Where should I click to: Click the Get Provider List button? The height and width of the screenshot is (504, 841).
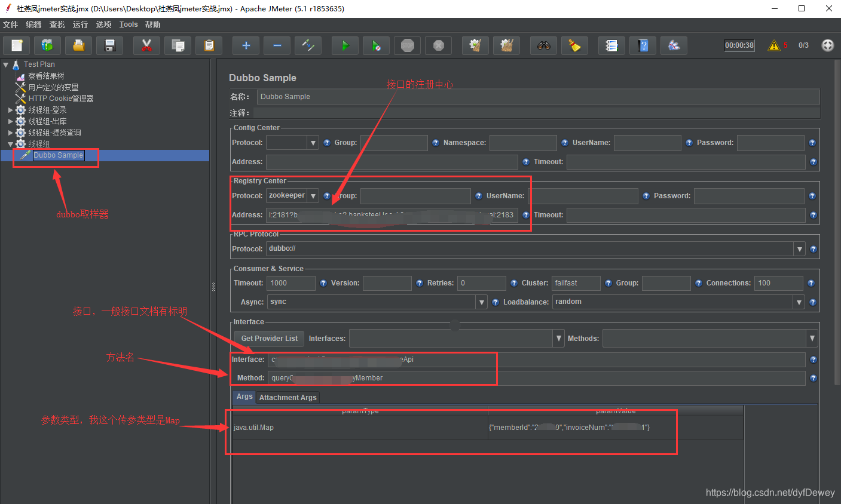click(269, 339)
